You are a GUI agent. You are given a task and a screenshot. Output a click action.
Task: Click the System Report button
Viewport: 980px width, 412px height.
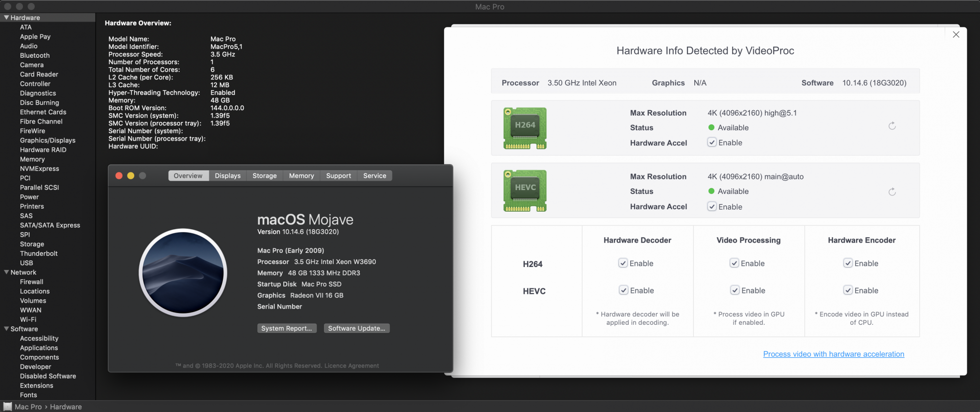287,328
